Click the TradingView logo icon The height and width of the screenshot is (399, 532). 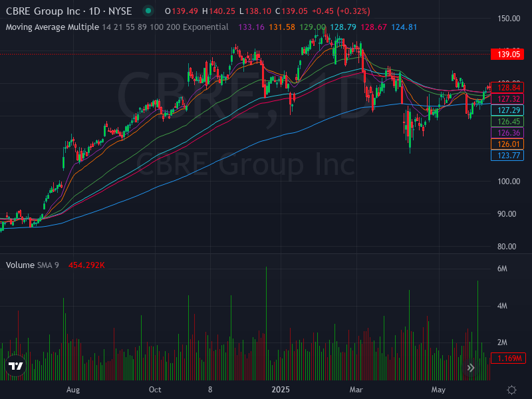(15, 366)
